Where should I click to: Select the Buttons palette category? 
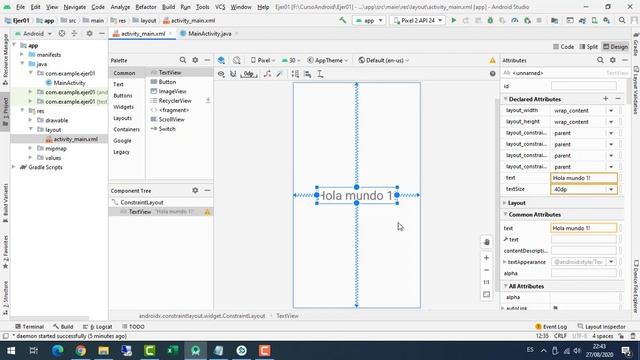pos(123,96)
